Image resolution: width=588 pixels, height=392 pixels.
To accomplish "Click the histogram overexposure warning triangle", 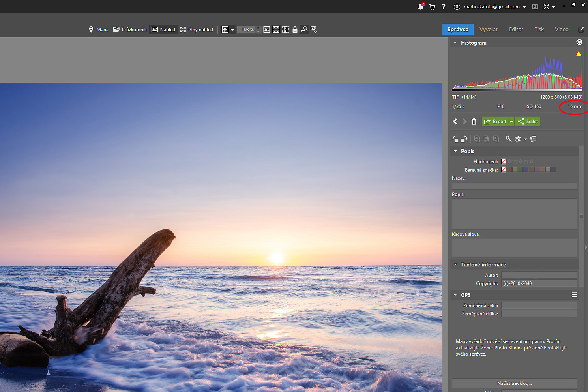I will (x=579, y=53).
